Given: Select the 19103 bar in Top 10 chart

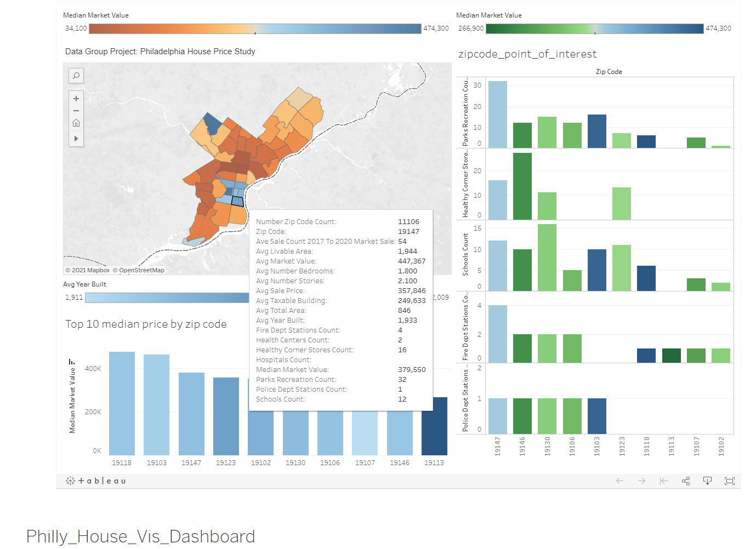Looking at the screenshot, I should click(156, 405).
